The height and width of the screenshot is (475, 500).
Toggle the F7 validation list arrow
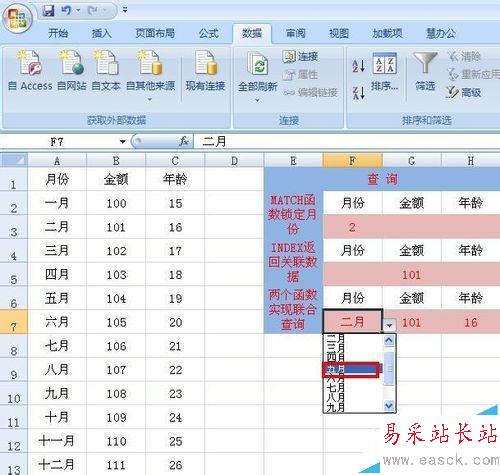pos(389,324)
